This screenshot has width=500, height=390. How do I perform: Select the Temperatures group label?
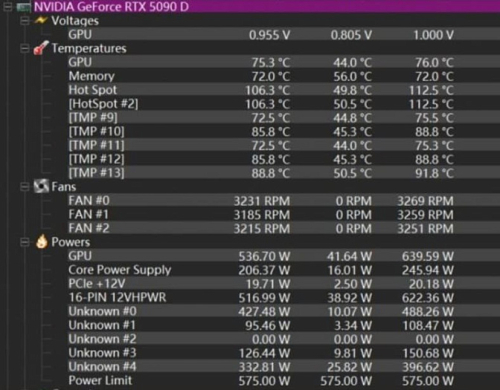(89, 48)
